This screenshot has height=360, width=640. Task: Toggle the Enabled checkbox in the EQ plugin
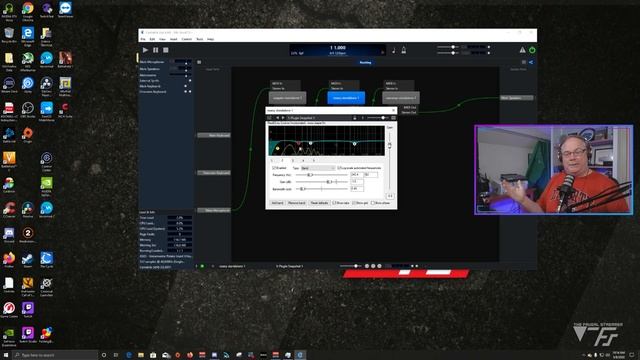pyautogui.click(x=274, y=168)
